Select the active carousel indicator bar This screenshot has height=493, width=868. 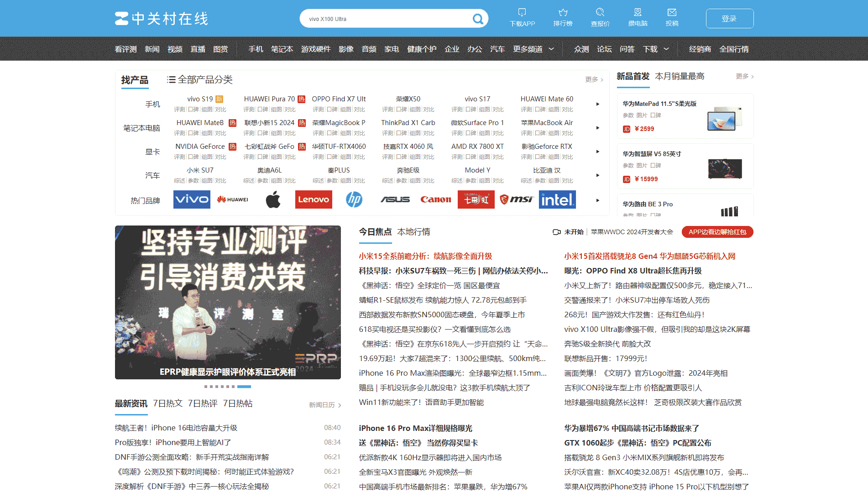point(244,387)
